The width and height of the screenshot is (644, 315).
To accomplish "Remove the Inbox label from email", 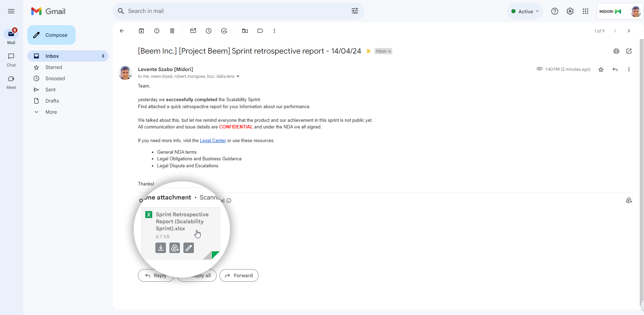I will coord(389,51).
